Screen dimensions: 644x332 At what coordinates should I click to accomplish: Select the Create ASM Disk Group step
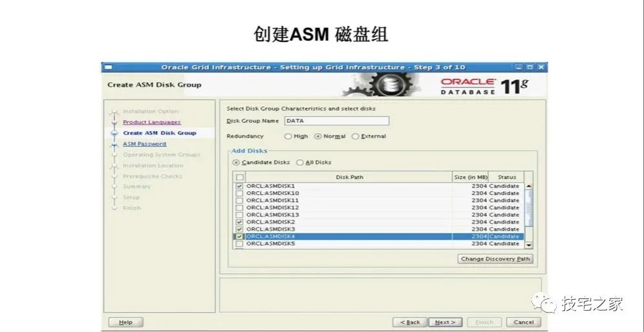[160, 133]
